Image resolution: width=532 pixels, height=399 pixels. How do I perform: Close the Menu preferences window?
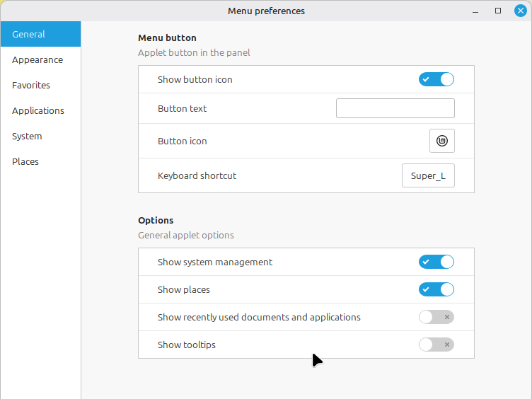(x=520, y=11)
